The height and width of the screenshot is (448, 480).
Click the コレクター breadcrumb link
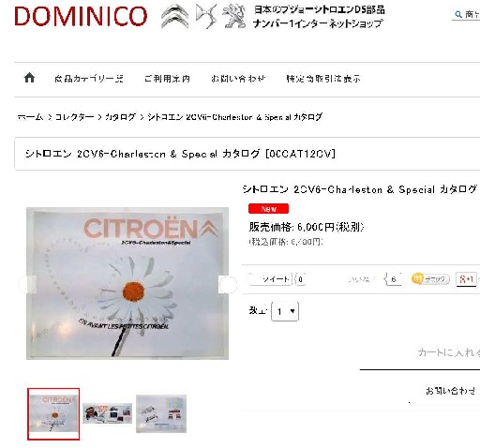74,117
